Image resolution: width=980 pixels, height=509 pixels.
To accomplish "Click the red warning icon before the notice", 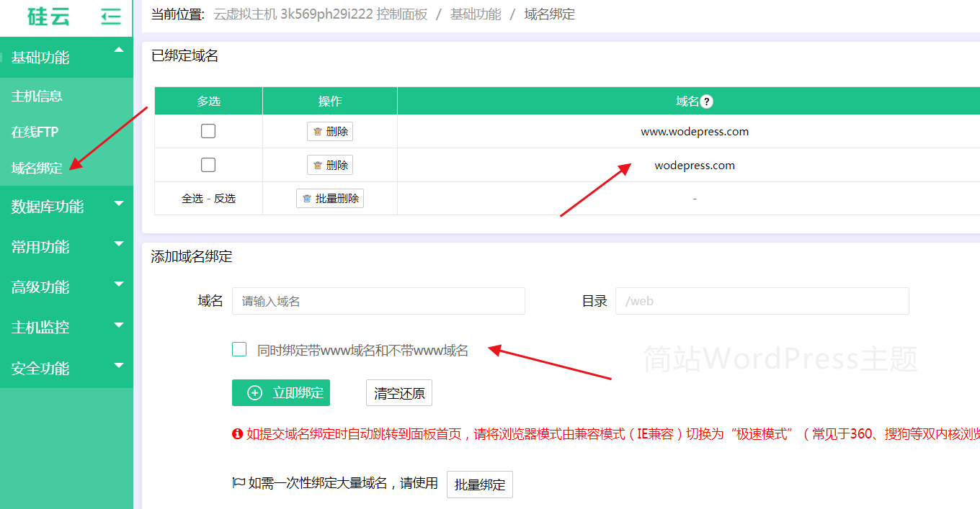I will 237,434.
